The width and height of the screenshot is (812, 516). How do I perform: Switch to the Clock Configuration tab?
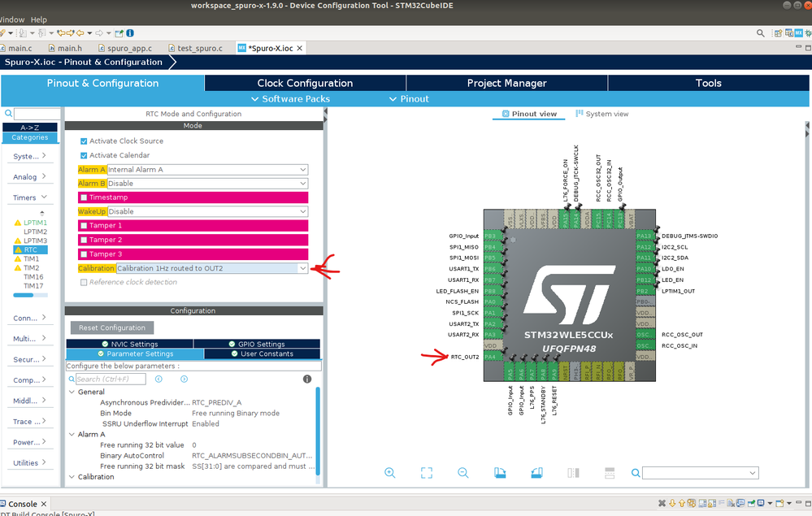click(305, 83)
